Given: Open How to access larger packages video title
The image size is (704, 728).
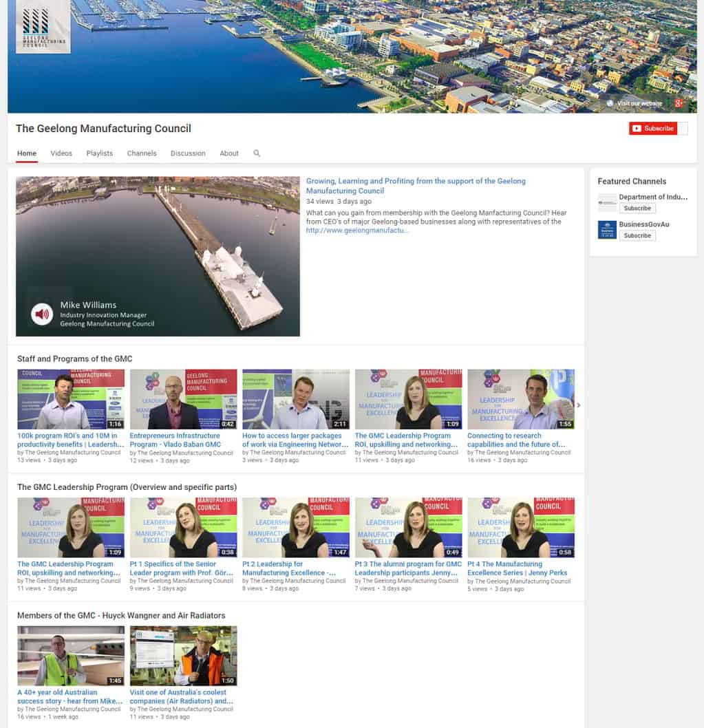Looking at the screenshot, I should 295,440.
